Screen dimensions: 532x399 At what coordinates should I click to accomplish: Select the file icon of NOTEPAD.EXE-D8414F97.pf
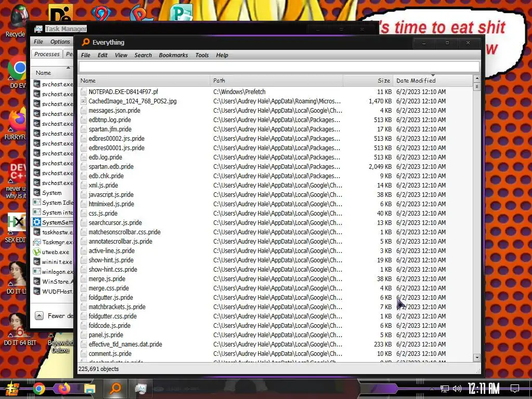(84, 91)
